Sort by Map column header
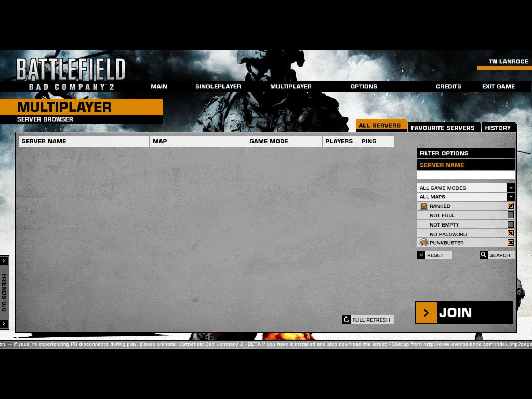 (198, 141)
